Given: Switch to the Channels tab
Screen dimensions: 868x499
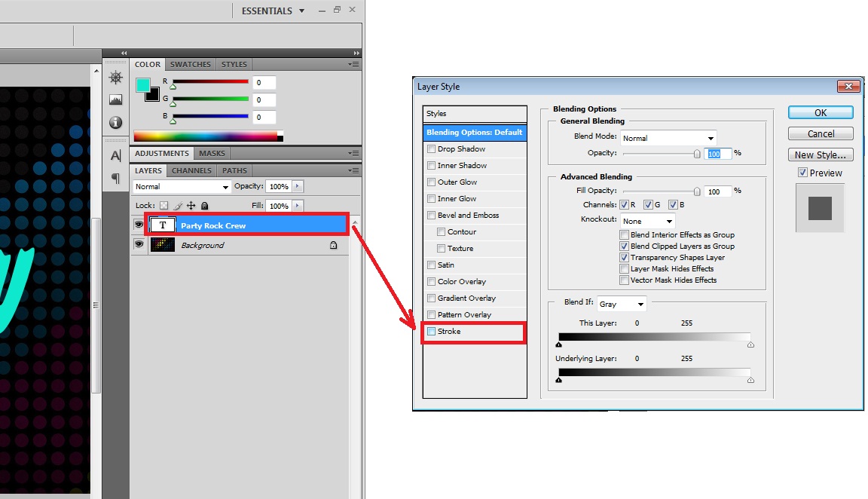Looking at the screenshot, I should click(x=191, y=170).
